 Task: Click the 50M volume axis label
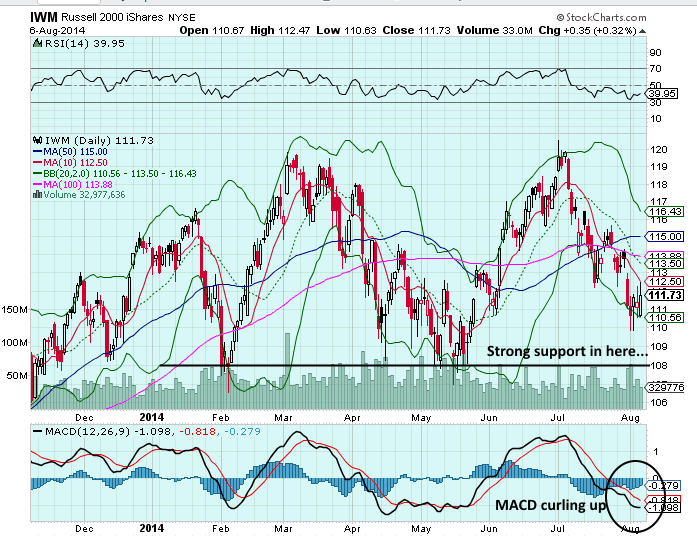coord(17,376)
